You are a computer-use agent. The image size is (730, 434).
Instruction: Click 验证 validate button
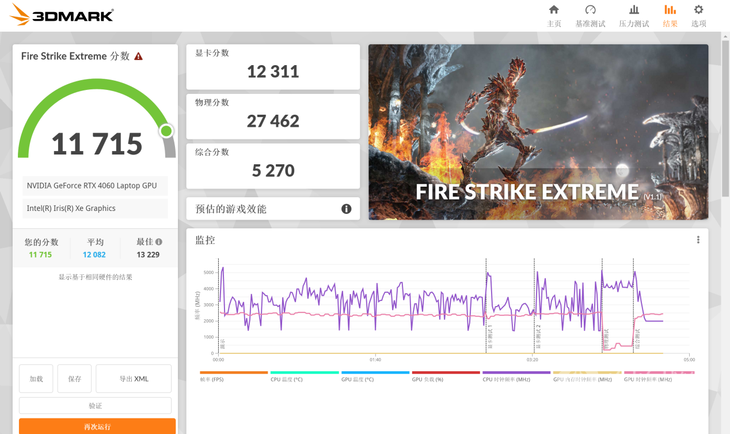pyautogui.click(x=95, y=406)
